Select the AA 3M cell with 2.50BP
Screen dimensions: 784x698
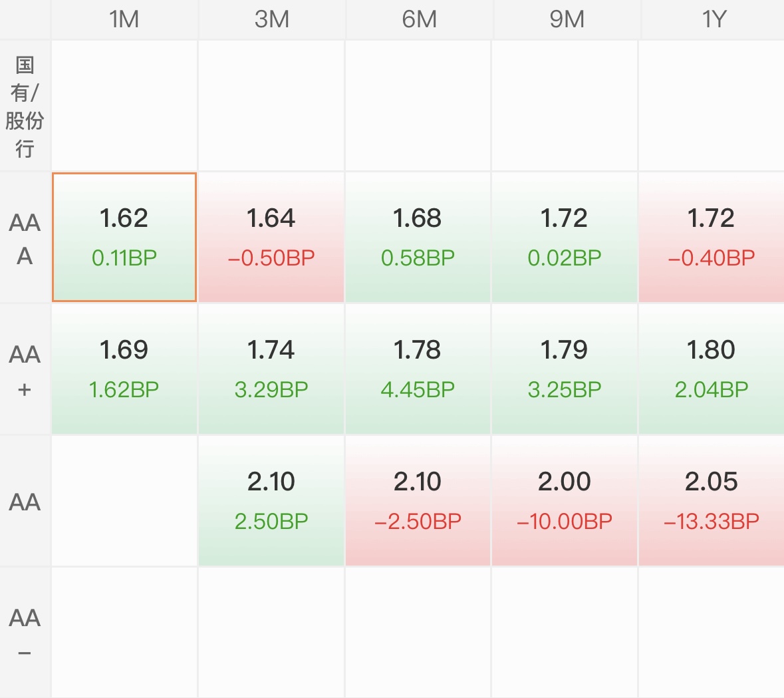(271, 500)
